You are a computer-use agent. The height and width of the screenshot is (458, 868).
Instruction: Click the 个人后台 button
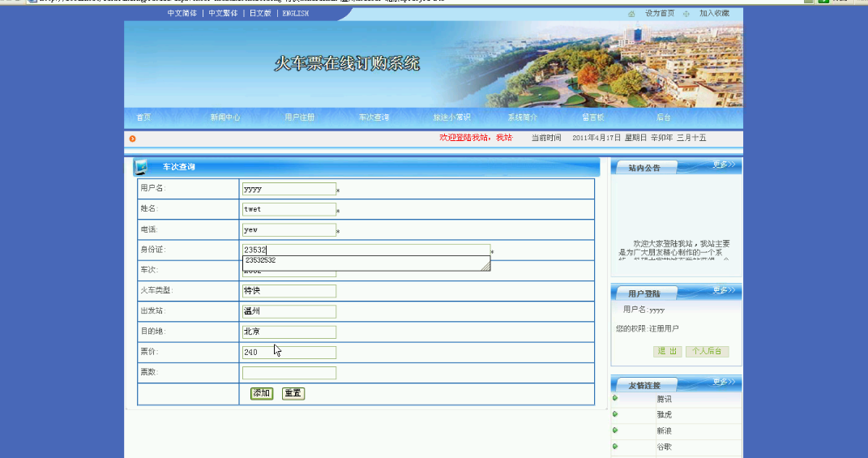pos(707,351)
